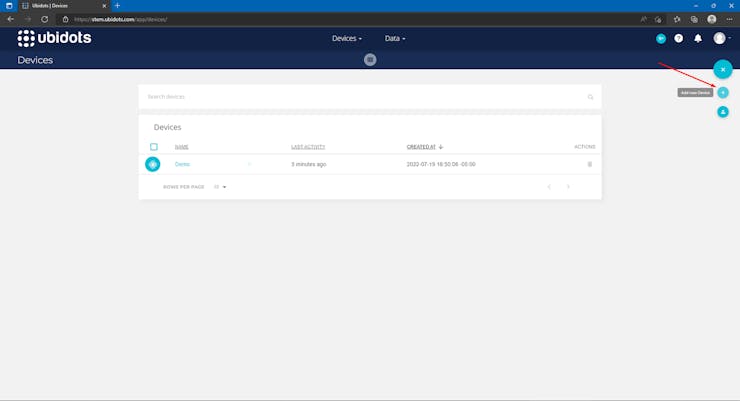Screen dimensions: 740x401
Task: Click the address bar lock icon
Action: (x=66, y=19)
